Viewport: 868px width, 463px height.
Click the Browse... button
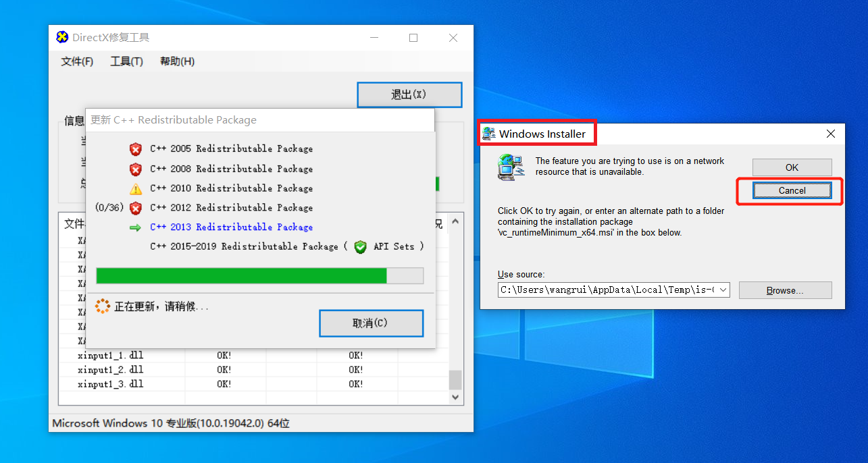click(x=785, y=290)
